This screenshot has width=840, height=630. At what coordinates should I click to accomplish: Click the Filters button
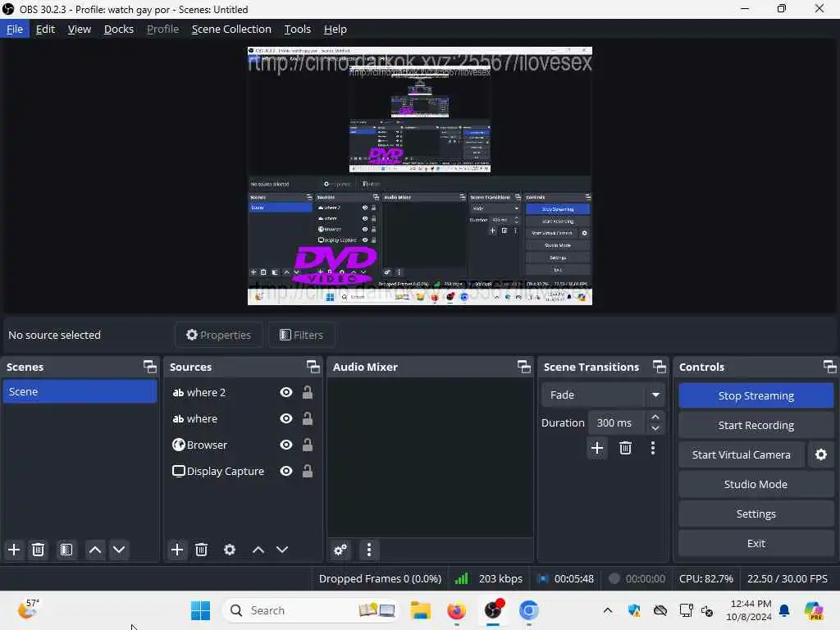(x=302, y=335)
